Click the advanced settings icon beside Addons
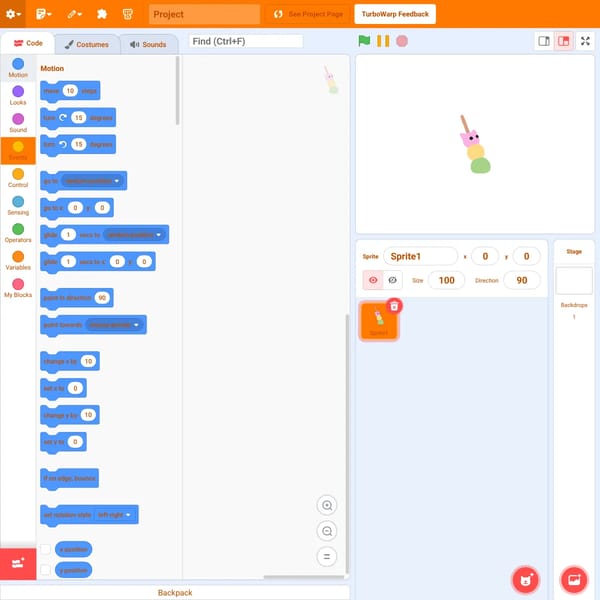Screen dimensions: 600x600 coord(127,14)
